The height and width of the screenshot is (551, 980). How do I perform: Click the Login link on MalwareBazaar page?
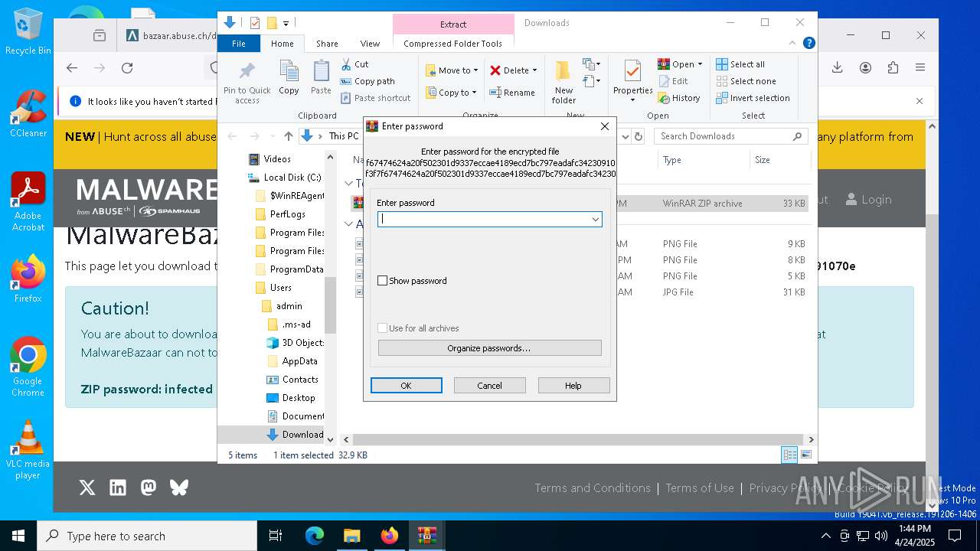(869, 200)
